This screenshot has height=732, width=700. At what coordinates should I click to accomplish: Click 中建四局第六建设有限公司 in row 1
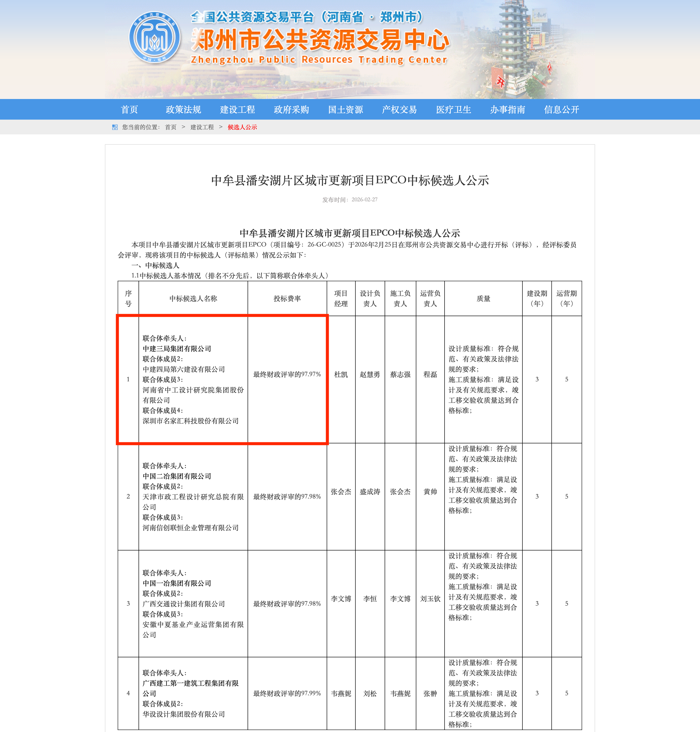pos(183,369)
